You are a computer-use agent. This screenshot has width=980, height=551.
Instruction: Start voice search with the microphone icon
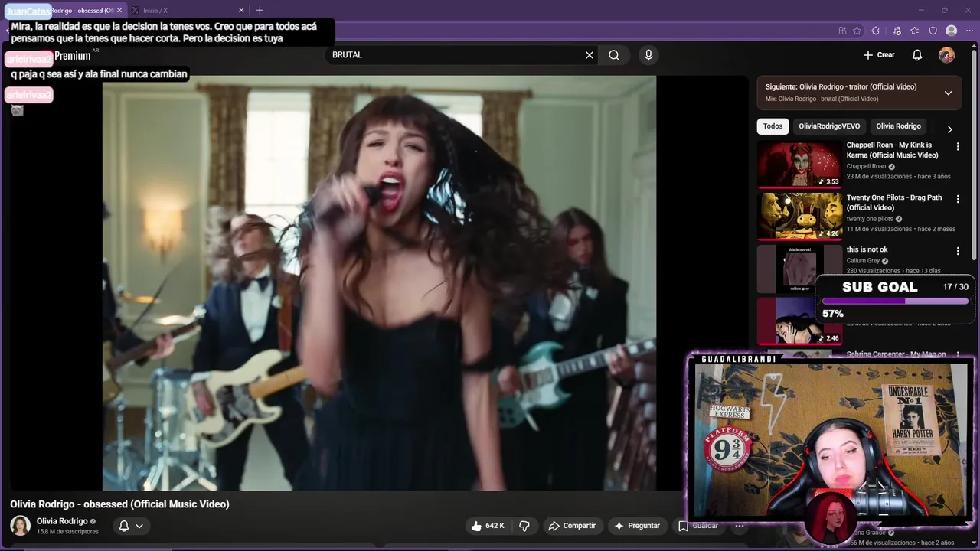[648, 55]
